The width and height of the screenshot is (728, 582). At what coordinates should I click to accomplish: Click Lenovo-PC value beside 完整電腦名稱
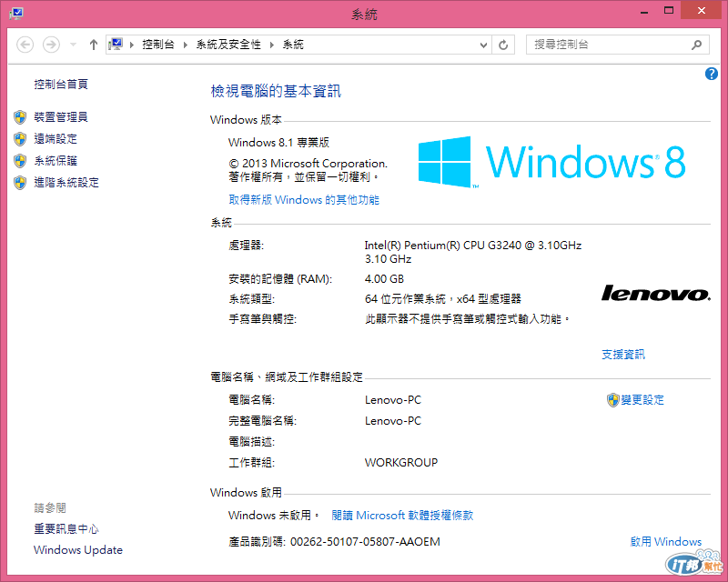point(393,421)
